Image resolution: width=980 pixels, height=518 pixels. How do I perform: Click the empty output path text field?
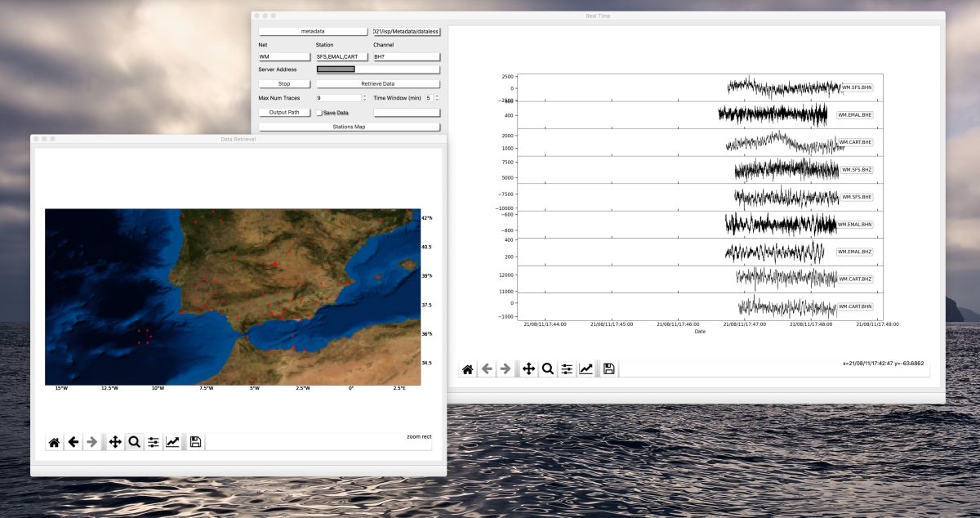point(407,113)
